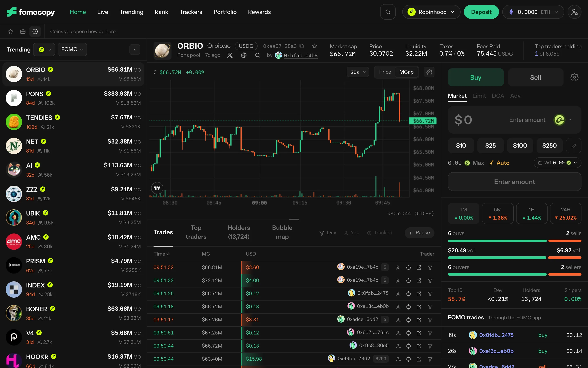Select the recent history clock icon

(x=35, y=31)
